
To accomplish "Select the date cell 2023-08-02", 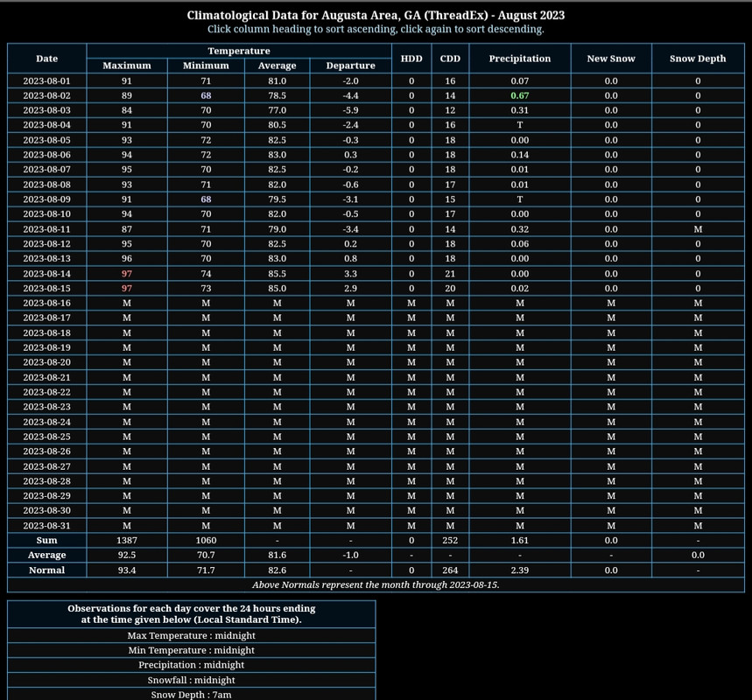I will point(46,95).
